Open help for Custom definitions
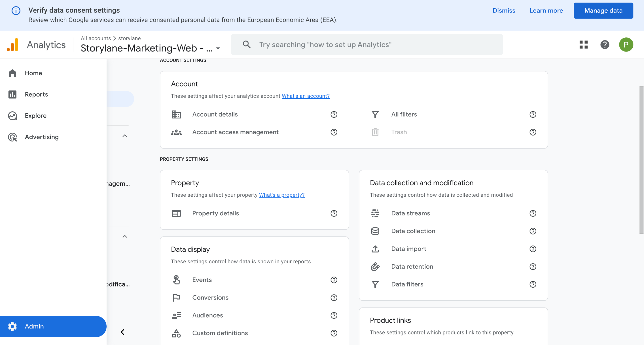 click(334, 333)
